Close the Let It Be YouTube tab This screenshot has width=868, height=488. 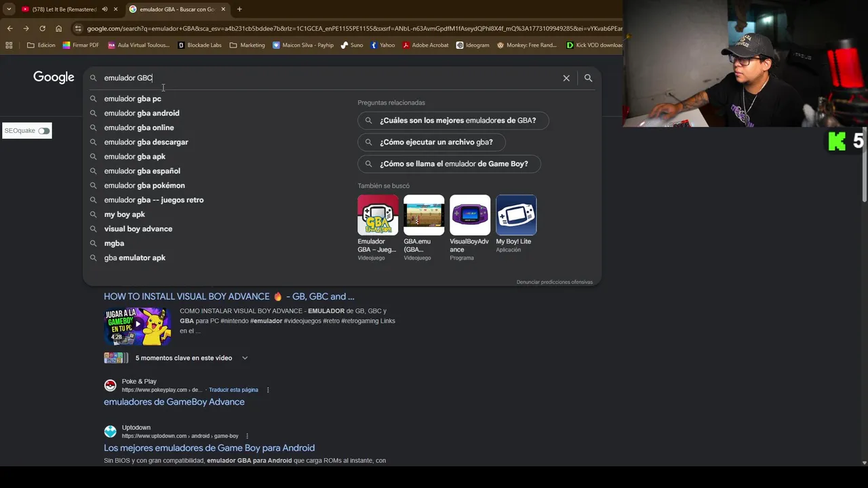tap(115, 9)
